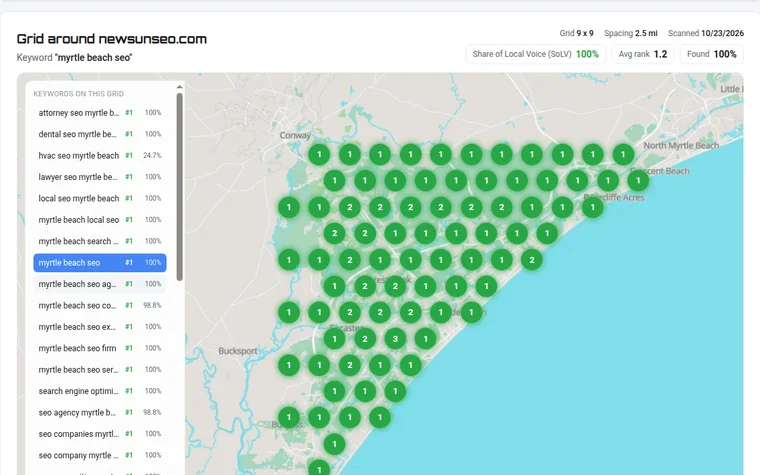Select the "myrtle beach seo firm" keyword

click(100, 348)
